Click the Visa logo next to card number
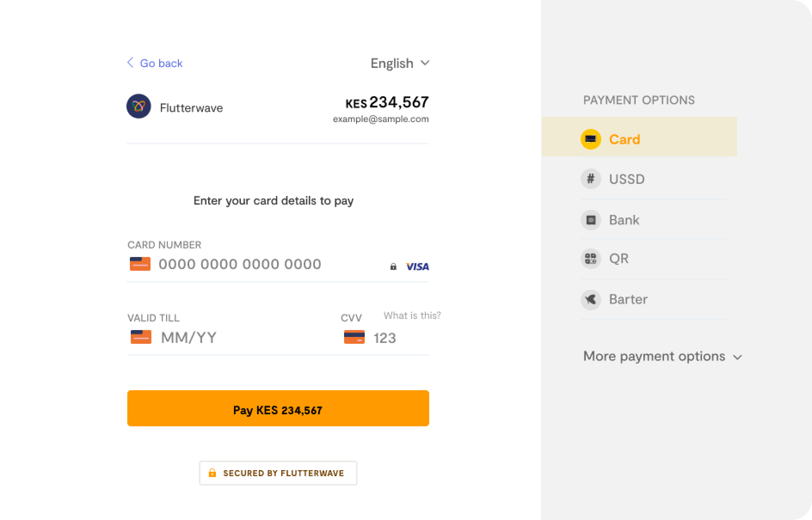Viewport: 812px width, 520px height. (x=417, y=266)
